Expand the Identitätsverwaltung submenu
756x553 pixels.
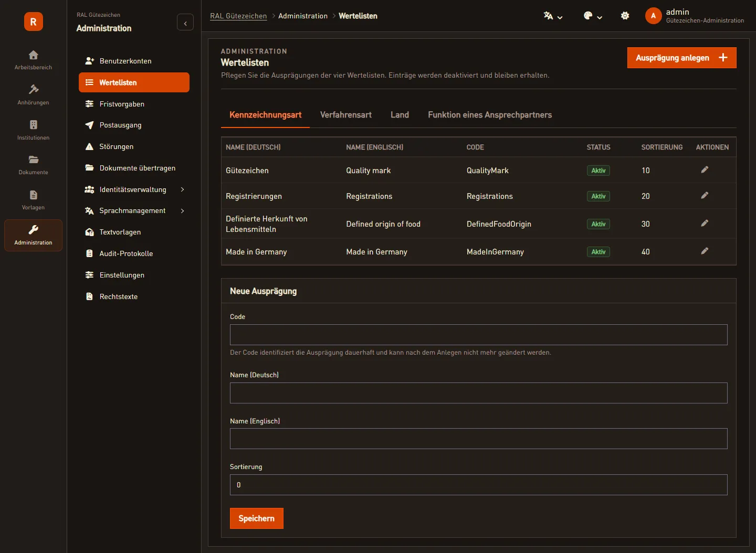[182, 189]
